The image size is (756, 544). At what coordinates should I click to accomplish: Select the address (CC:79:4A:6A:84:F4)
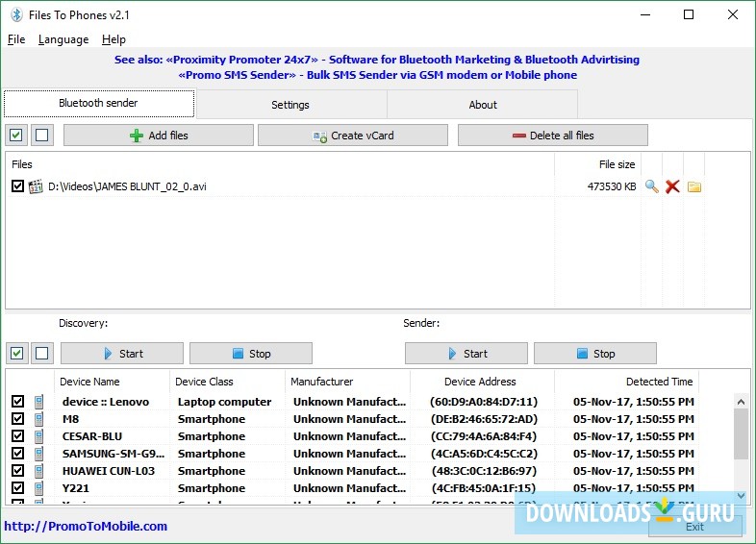tap(484, 436)
